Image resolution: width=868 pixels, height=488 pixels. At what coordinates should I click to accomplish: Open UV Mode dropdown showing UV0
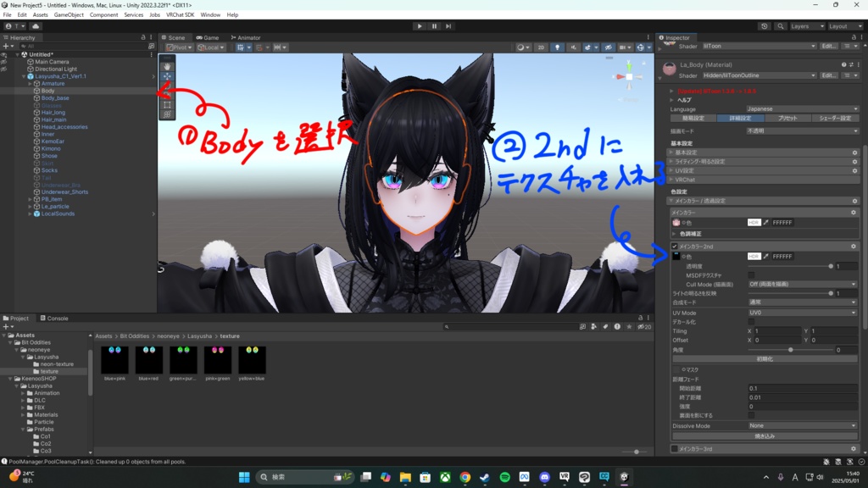pyautogui.click(x=802, y=313)
